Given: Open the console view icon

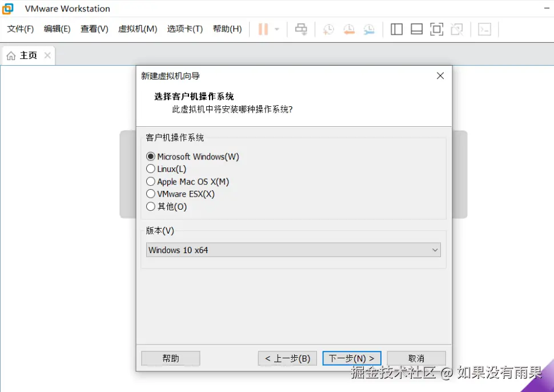Looking at the screenshot, I should pyautogui.click(x=484, y=29).
